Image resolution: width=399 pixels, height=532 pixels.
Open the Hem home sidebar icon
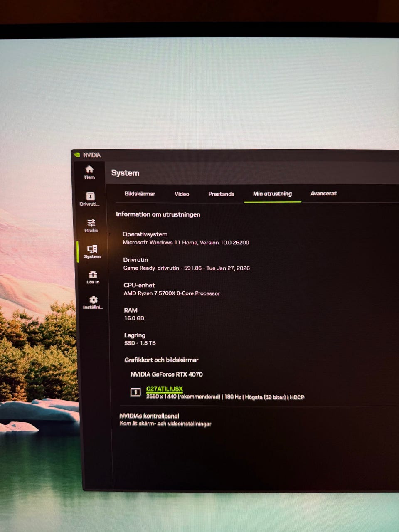pos(89,172)
